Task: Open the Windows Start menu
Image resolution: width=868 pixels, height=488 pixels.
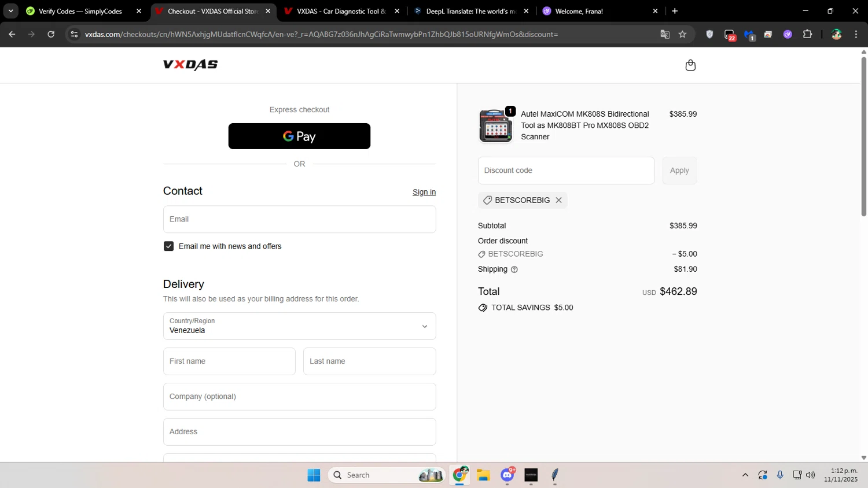Action: [x=314, y=475]
